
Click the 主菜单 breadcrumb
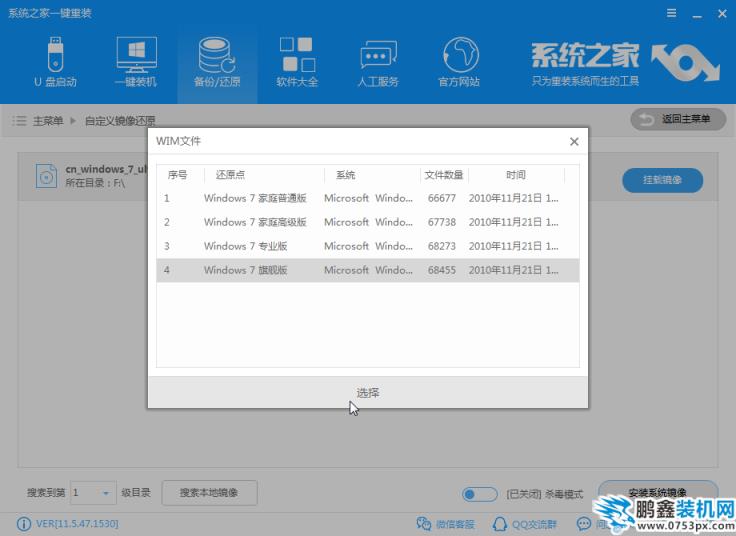[48, 121]
